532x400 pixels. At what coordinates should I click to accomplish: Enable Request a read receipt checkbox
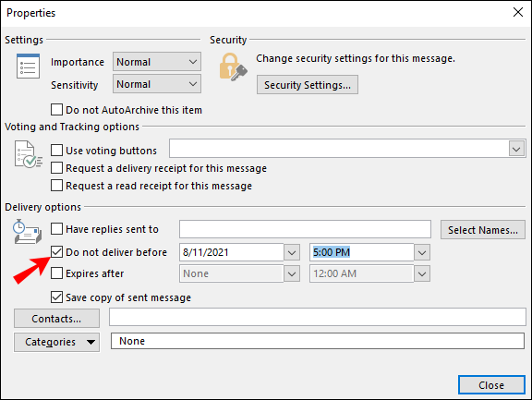pyautogui.click(x=56, y=186)
